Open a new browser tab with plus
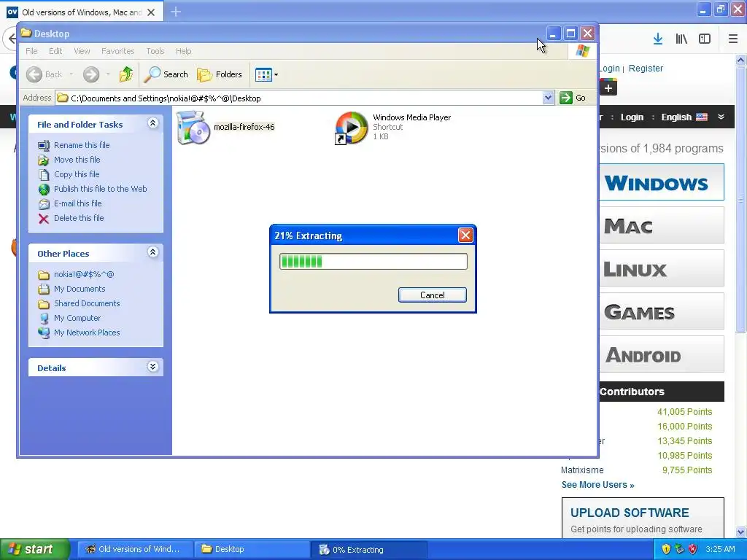 click(x=176, y=12)
